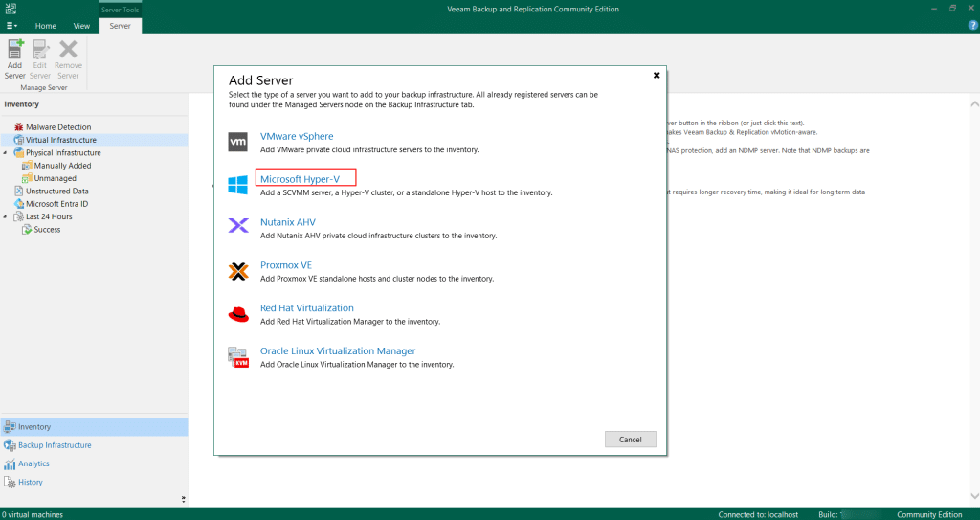Click the scroll up arrow in the main pane
The height and width of the screenshot is (520, 980).
pyautogui.click(x=974, y=103)
